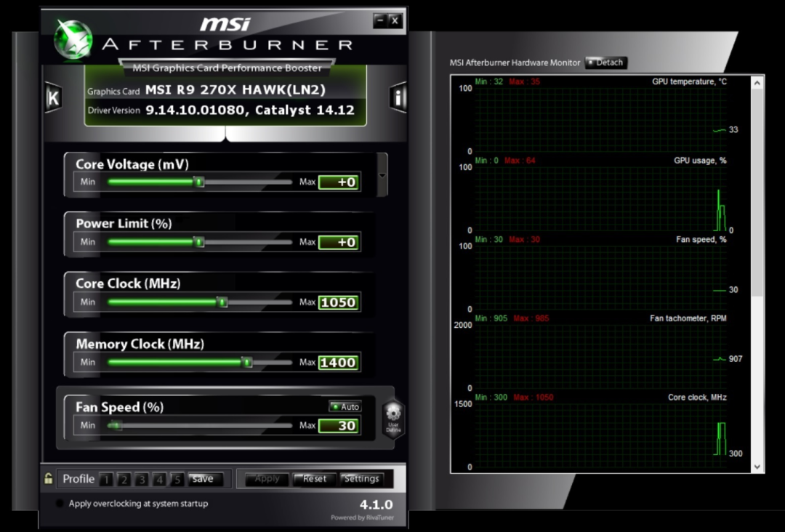The image size is (785, 532).
Task: Reset settings to defaults
Action: coord(314,479)
